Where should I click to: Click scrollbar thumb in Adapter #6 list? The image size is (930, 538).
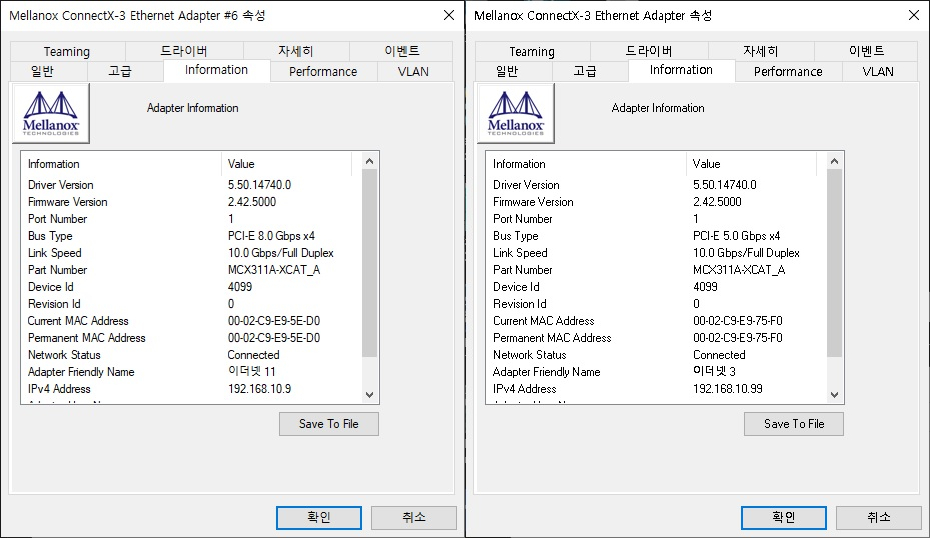370,263
